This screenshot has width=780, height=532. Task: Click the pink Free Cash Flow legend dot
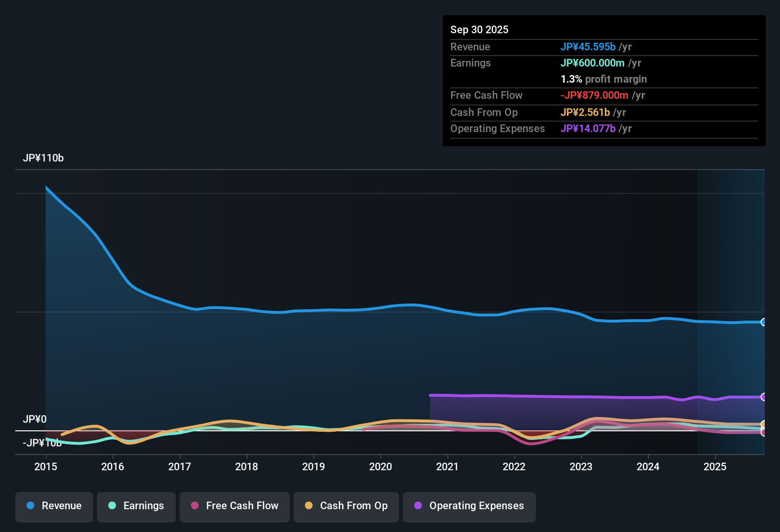[x=194, y=506]
